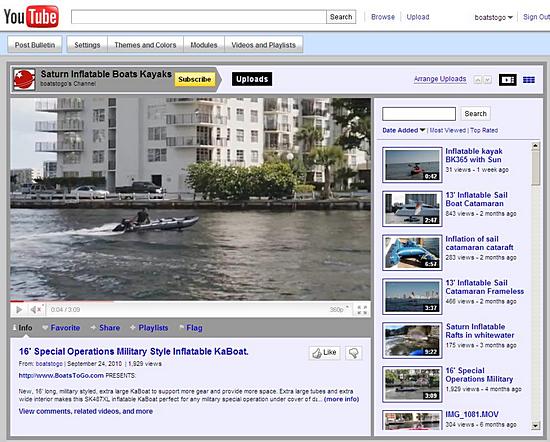Switch to grid view layout icon
Image resolution: width=550 pixels, height=442 pixels.
coord(529,80)
